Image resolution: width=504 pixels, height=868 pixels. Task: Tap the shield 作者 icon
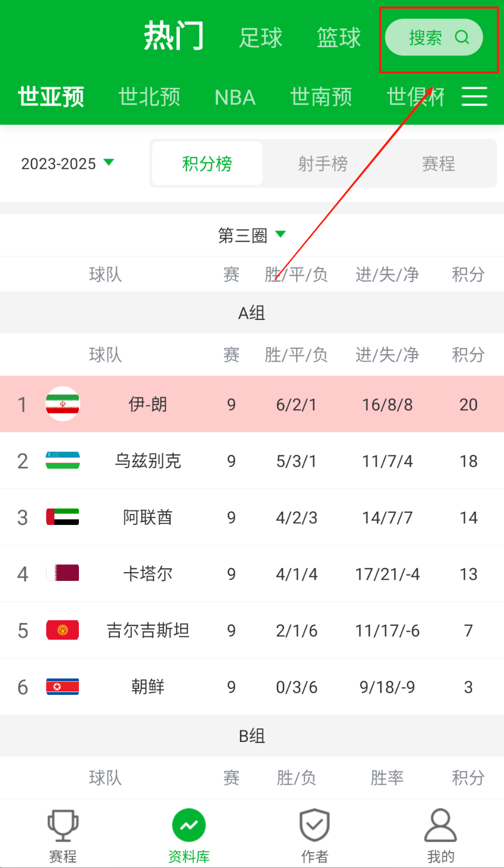tap(314, 825)
